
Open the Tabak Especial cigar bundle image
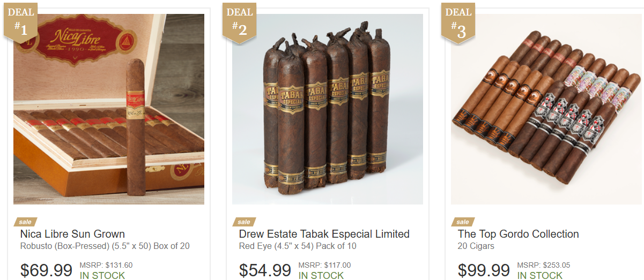328,109
